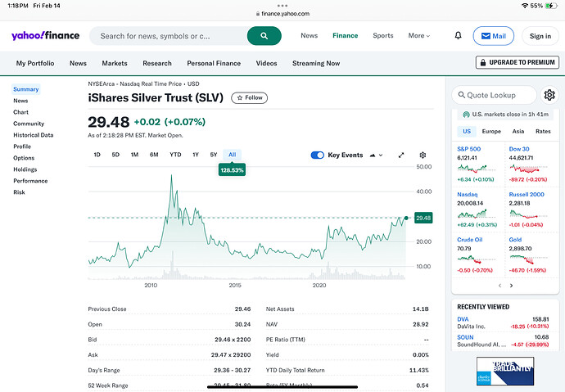This screenshot has height=392, width=565.
Task: Select the 1Y chart range
Action: click(x=196, y=155)
